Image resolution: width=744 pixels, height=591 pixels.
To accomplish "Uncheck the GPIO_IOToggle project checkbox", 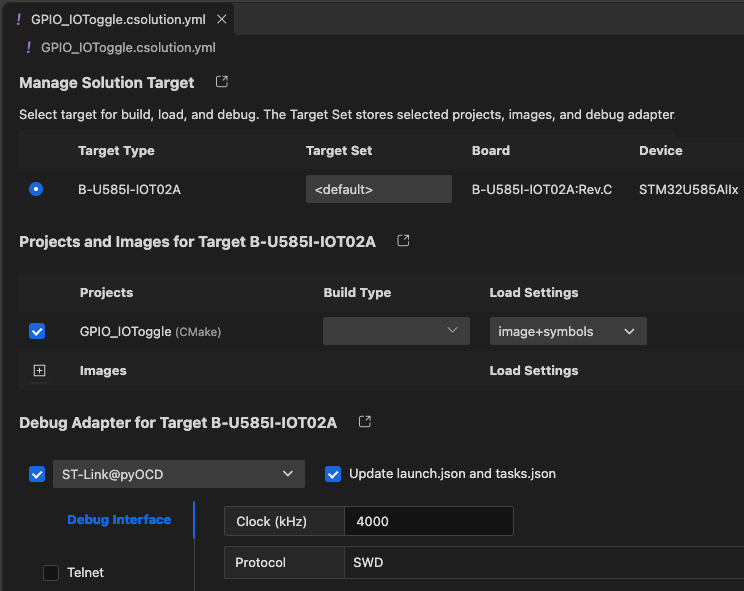I will [x=37, y=331].
